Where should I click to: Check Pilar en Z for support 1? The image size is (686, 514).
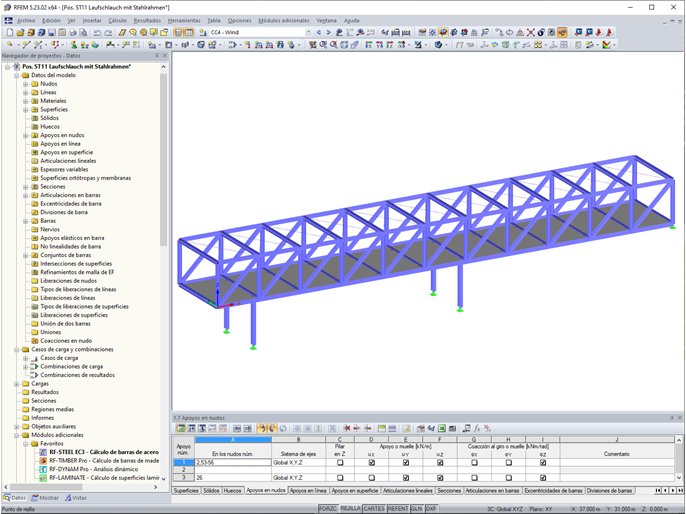click(x=340, y=462)
